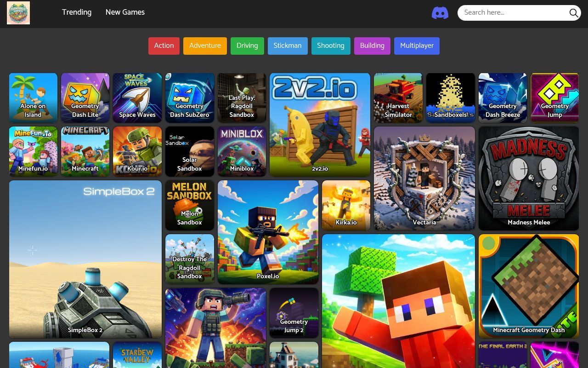
Task: Click the search magnifier icon
Action: pos(574,13)
